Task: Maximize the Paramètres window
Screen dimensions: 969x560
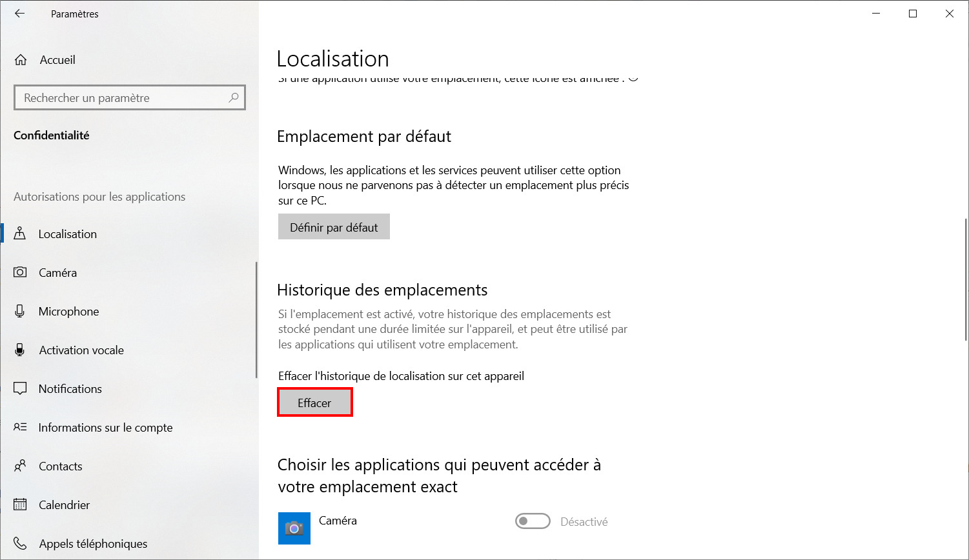Action: tap(913, 14)
